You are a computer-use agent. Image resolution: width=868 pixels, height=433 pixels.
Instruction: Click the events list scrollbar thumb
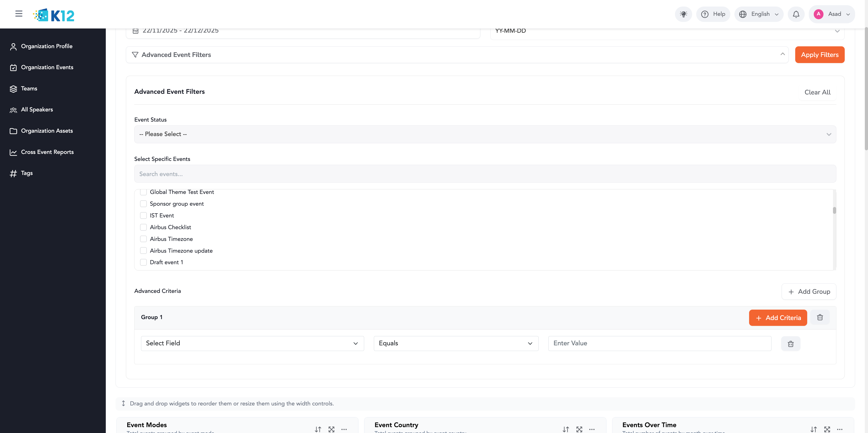834,210
